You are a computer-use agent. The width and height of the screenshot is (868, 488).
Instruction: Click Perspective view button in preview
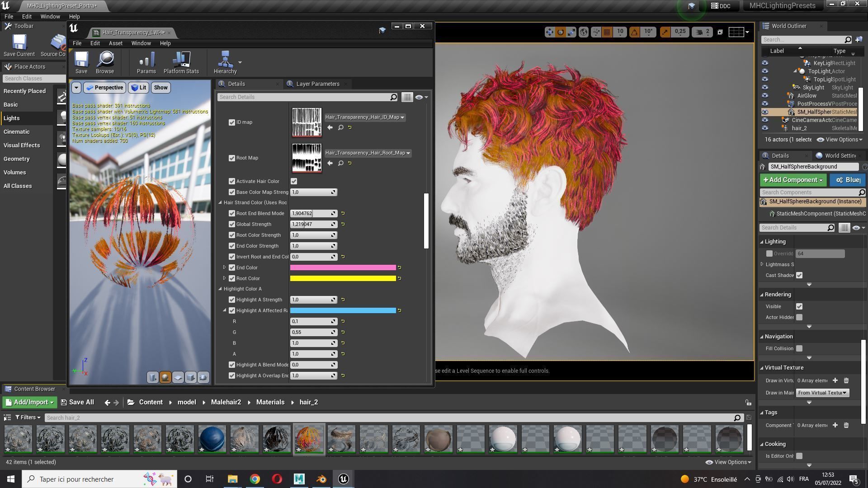pos(104,88)
